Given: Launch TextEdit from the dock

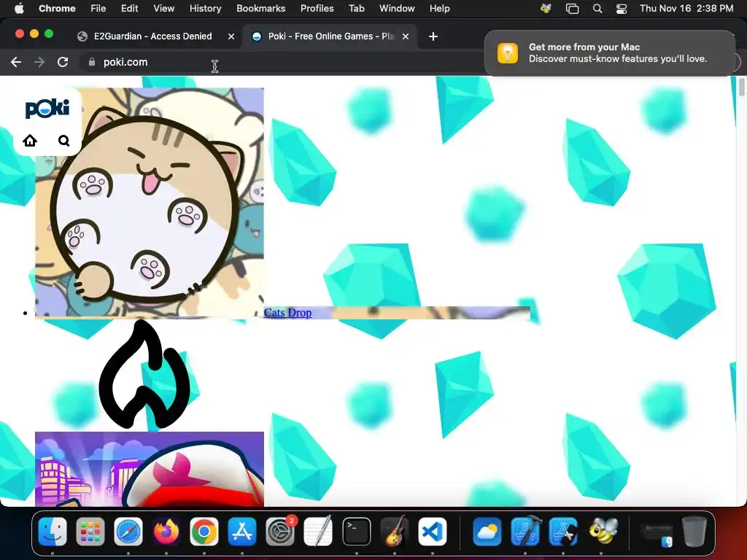Looking at the screenshot, I should tap(318, 532).
